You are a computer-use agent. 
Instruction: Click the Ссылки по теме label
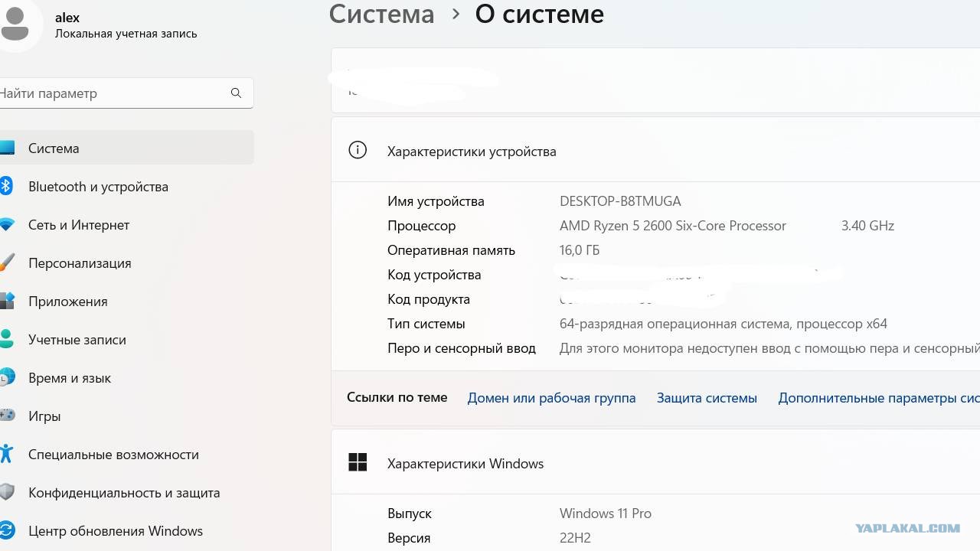tap(397, 397)
